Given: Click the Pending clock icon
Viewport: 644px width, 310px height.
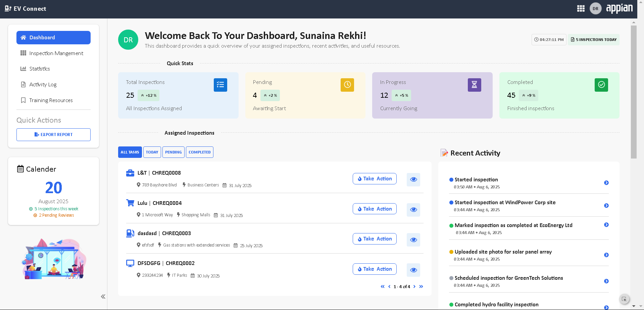Looking at the screenshot, I should pyautogui.click(x=347, y=85).
